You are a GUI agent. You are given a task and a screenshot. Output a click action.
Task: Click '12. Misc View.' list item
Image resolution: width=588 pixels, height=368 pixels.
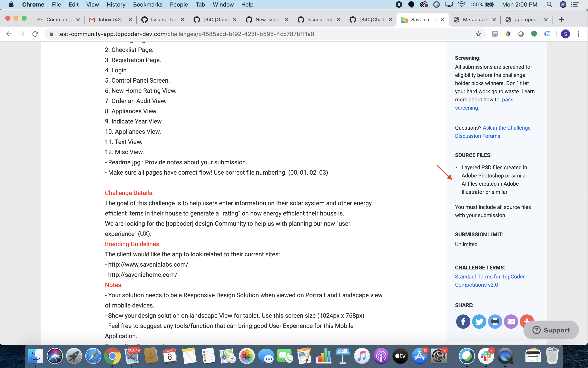click(x=124, y=152)
